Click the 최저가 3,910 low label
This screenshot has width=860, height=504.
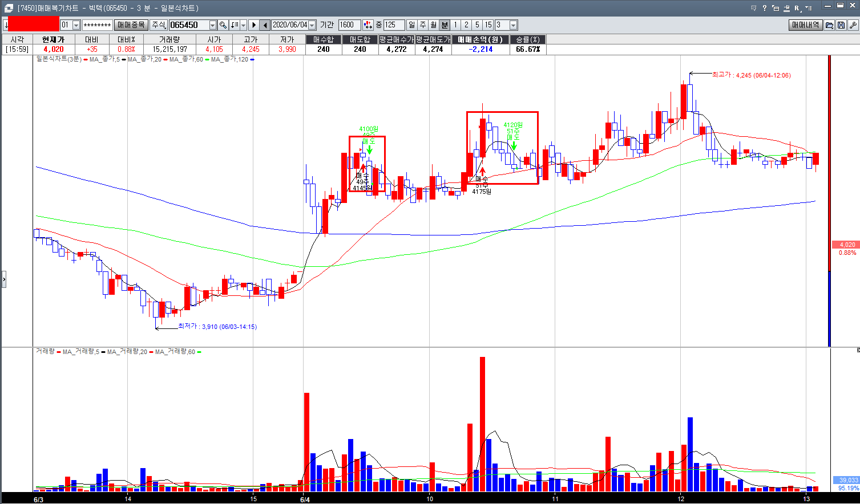(x=217, y=326)
